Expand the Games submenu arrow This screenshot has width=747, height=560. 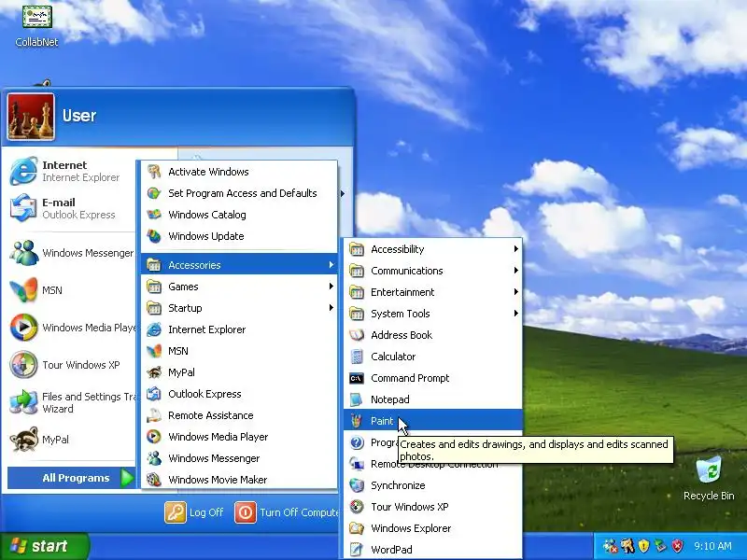point(331,287)
